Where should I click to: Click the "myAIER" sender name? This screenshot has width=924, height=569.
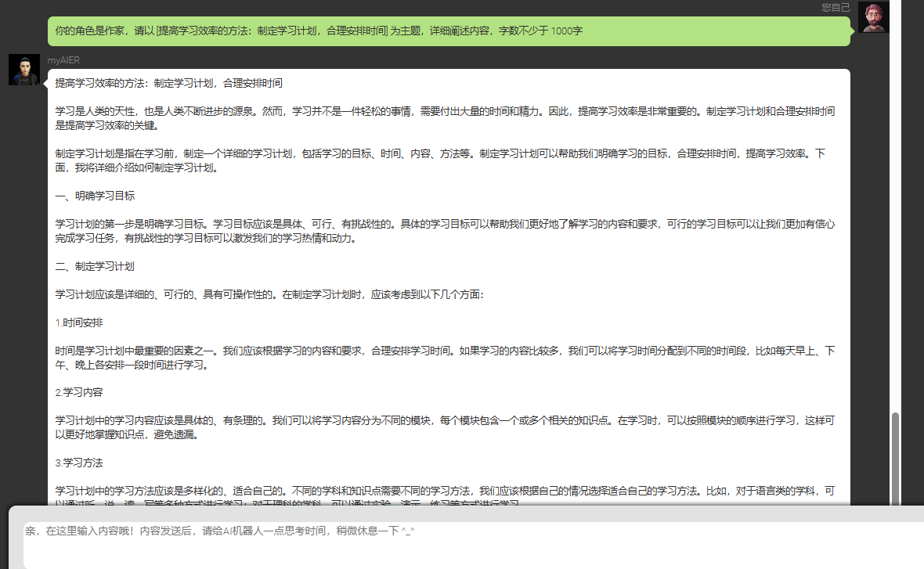[x=63, y=60]
